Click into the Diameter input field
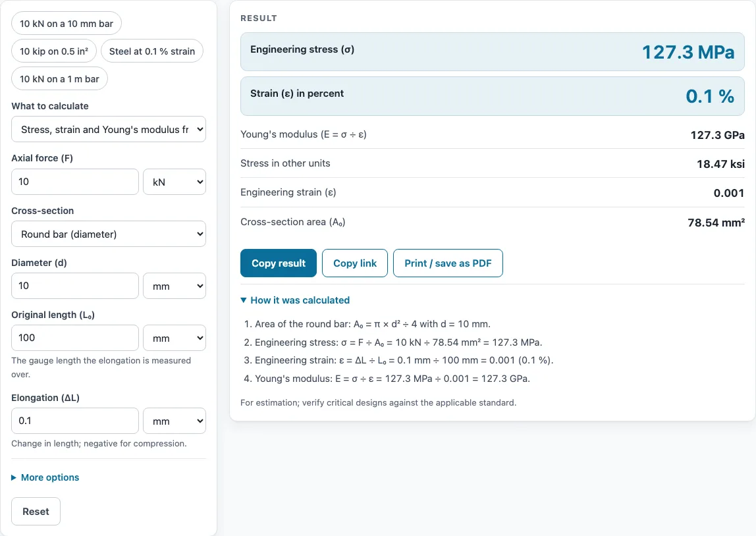 pos(74,286)
